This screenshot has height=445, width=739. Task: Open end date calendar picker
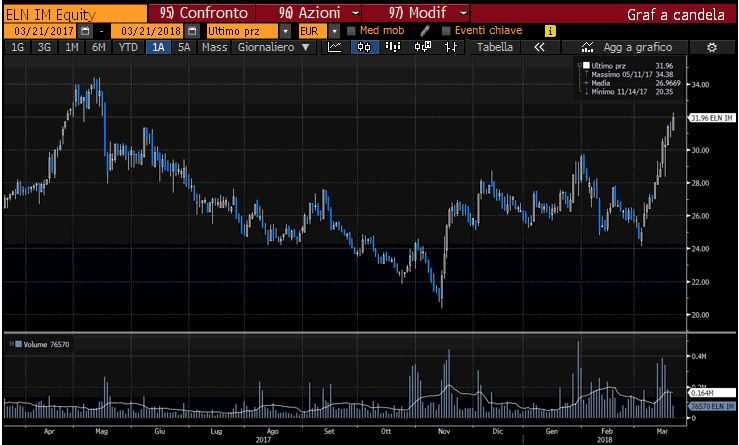point(191,31)
